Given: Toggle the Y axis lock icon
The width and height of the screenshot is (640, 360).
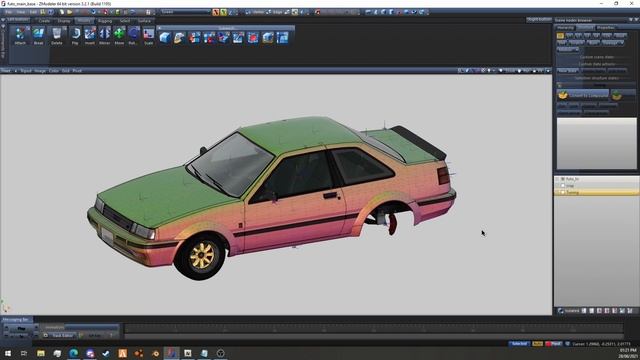Looking at the screenshot, I should (223, 12).
